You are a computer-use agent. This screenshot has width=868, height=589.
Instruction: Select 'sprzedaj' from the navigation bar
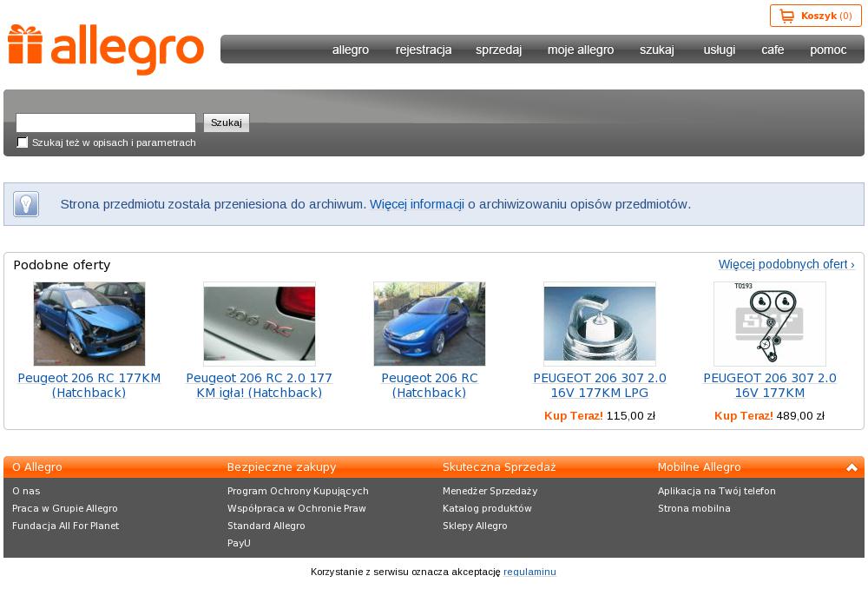pyautogui.click(x=499, y=50)
